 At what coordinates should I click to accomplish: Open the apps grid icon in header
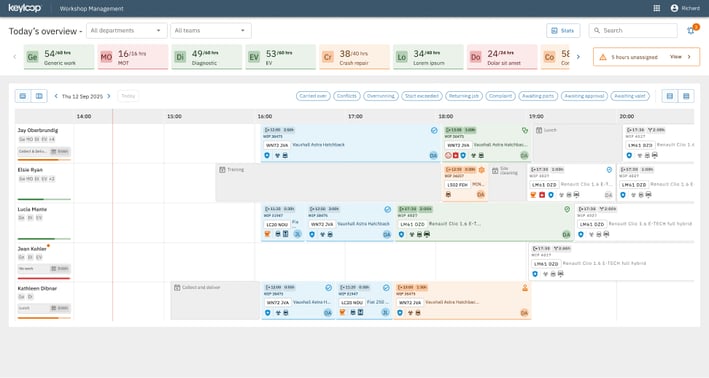pos(657,8)
